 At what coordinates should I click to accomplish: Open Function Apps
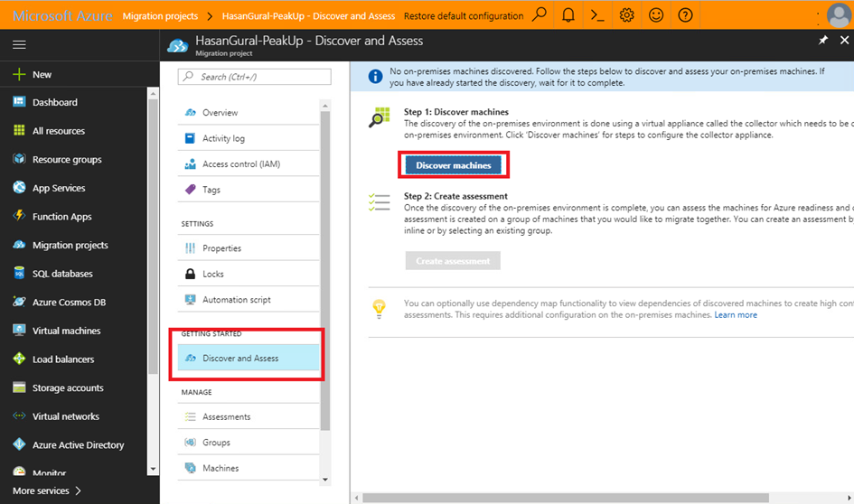pos(61,217)
